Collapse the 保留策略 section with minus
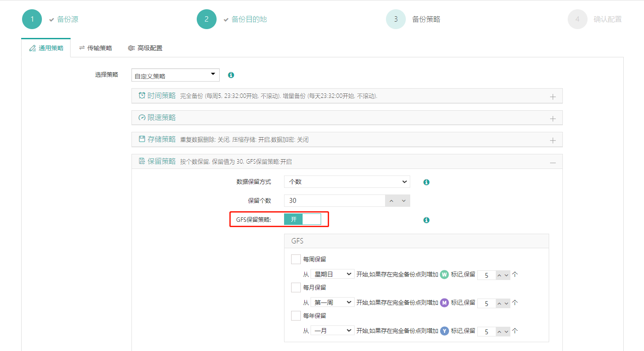This screenshot has width=644, height=351. pyautogui.click(x=553, y=163)
